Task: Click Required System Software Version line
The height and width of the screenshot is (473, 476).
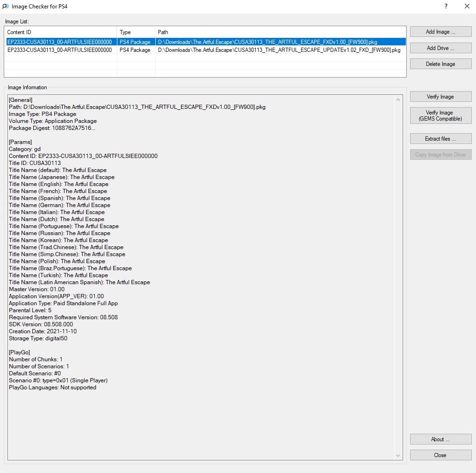Action: pyautogui.click(x=63, y=317)
